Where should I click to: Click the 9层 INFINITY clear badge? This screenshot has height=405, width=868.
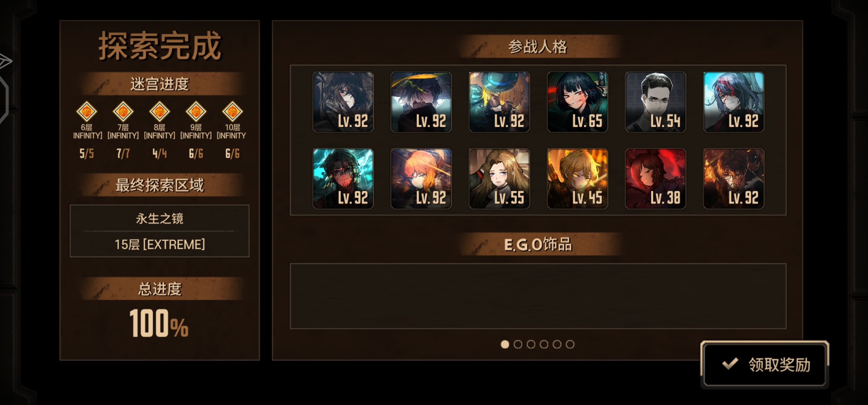click(x=196, y=111)
